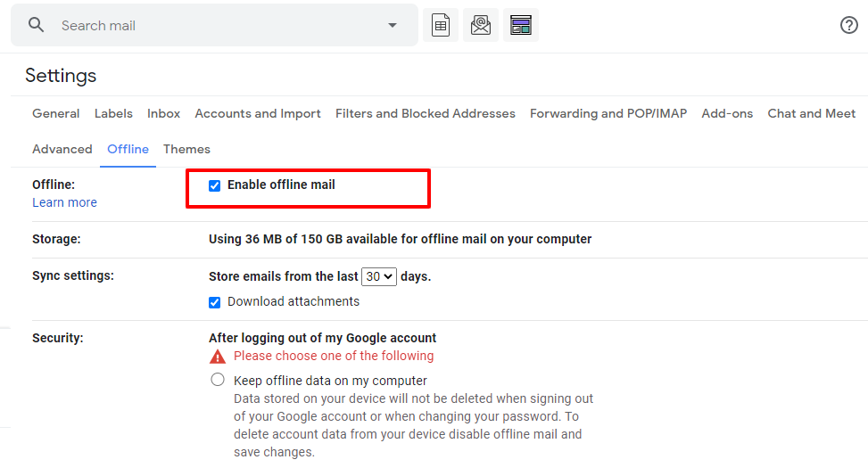Select Keep offline data on my computer
The width and height of the screenshot is (868, 468).
[218, 380]
